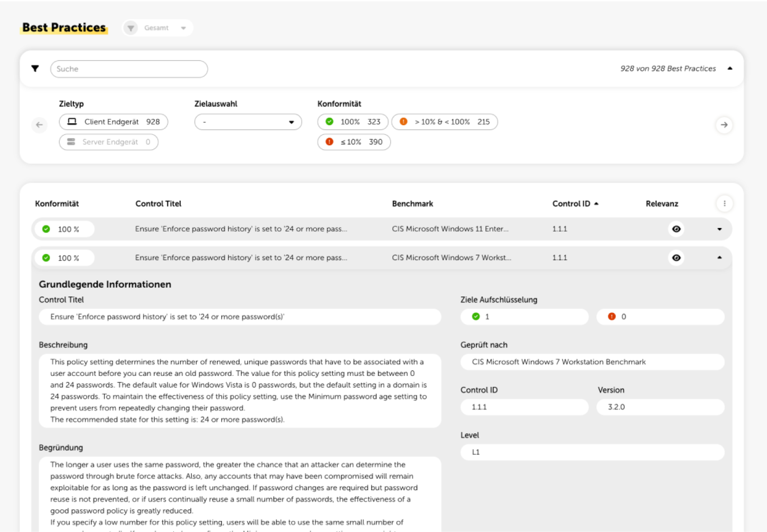Open the Gesamt dropdown
Screen dimensions: 767x532
(x=183, y=28)
